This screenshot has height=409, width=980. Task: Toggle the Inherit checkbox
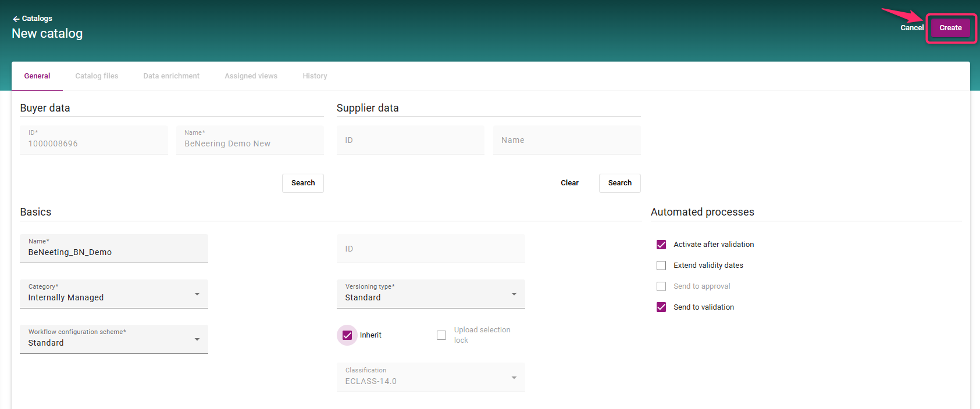[347, 335]
